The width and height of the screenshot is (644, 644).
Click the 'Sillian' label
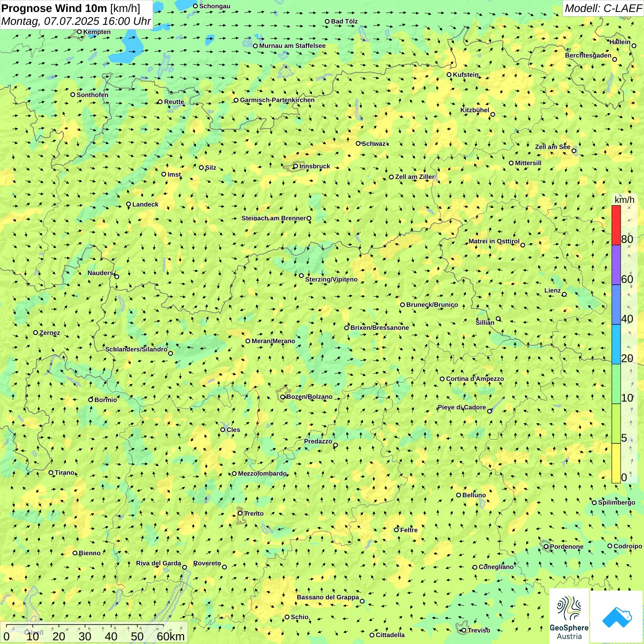click(x=485, y=322)
